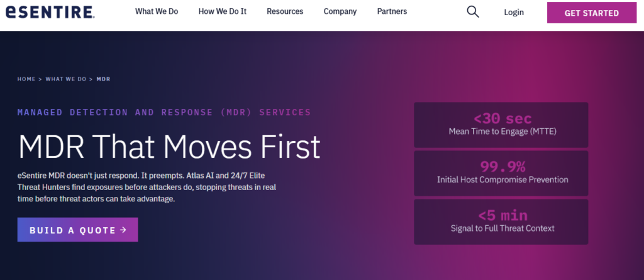644x280 pixels.
Task: Open the Partners menu
Action: coord(392,11)
